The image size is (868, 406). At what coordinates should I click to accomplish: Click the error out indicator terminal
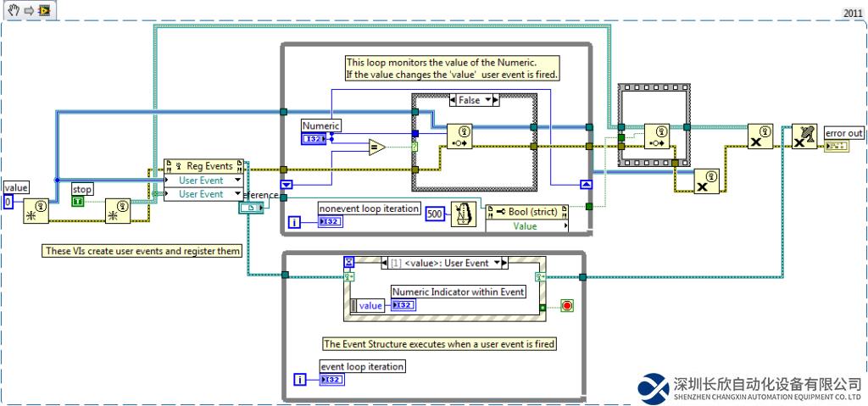coord(836,147)
